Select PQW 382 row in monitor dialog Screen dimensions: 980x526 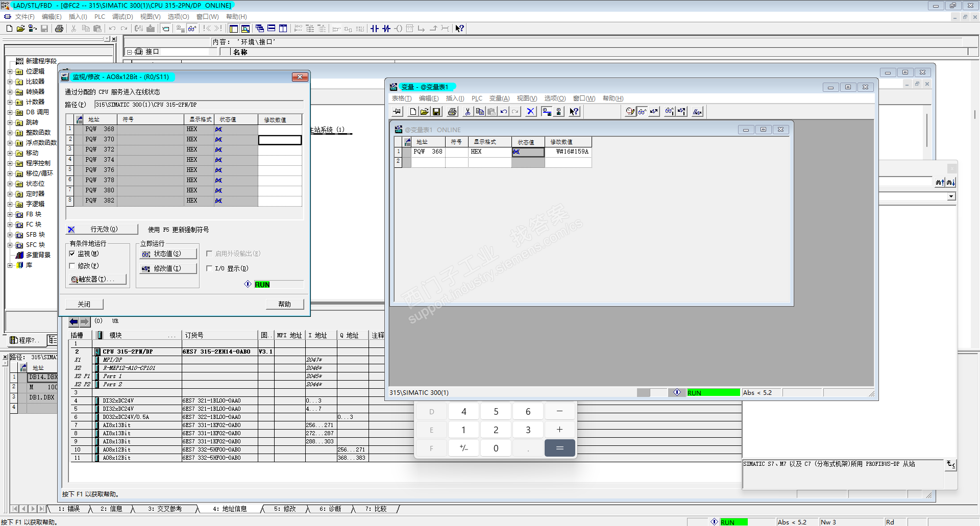184,201
